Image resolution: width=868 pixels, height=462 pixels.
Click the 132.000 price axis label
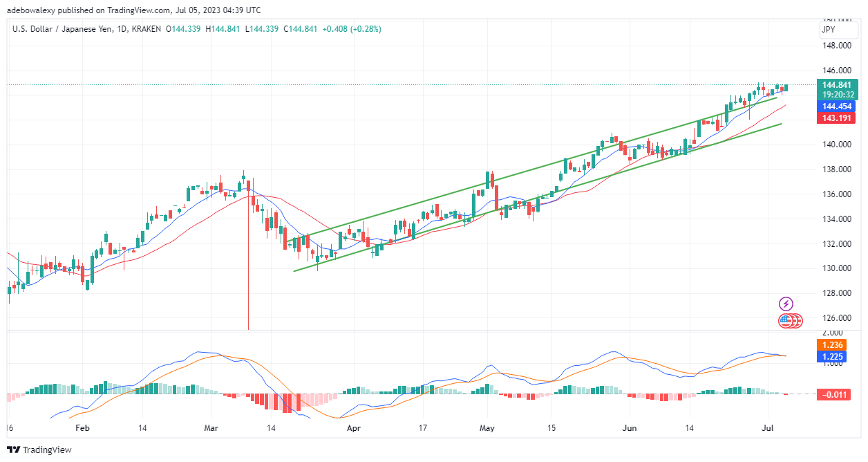836,243
